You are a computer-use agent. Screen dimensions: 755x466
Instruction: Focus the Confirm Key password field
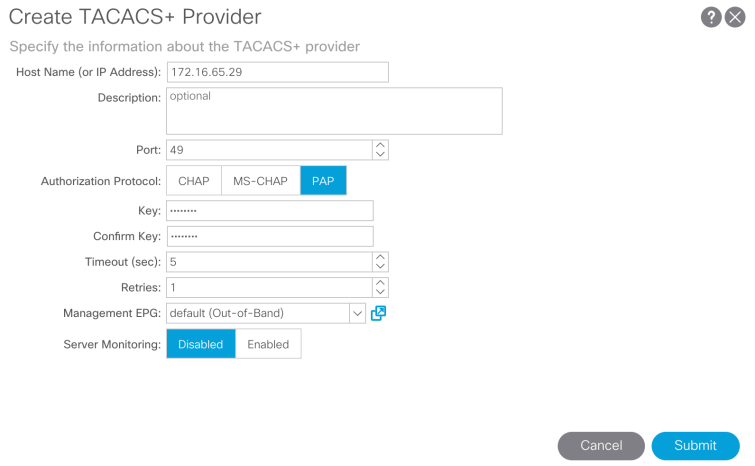(x=269, y=236)
